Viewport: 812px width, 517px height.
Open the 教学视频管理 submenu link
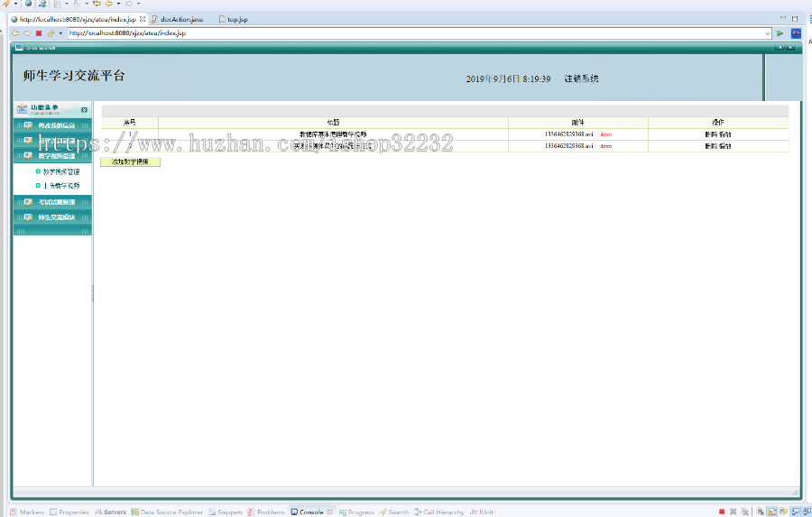[x=61, y=171]
